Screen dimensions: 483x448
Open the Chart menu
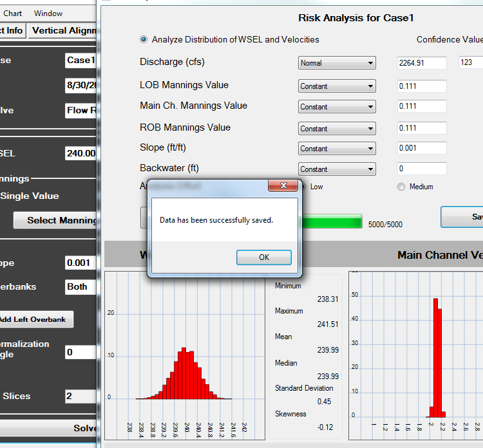coord(13,14)
